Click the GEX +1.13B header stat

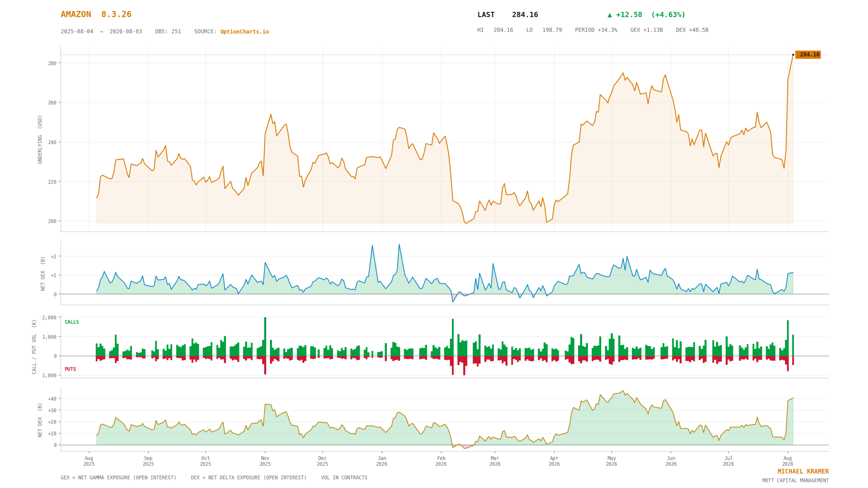click(x=646, y=30)
